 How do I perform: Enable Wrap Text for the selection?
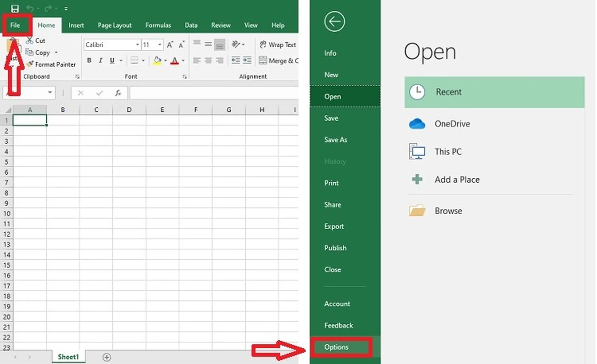pos(278,45)
